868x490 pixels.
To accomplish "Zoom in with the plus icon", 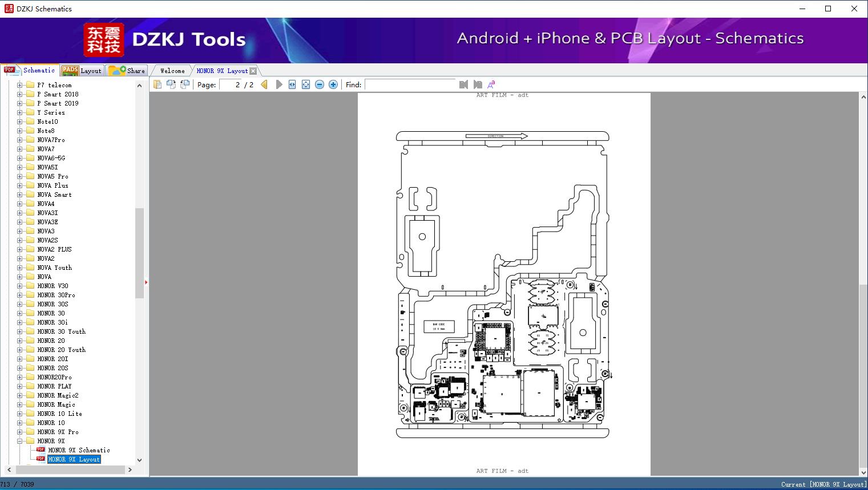I will click(333, 84).
